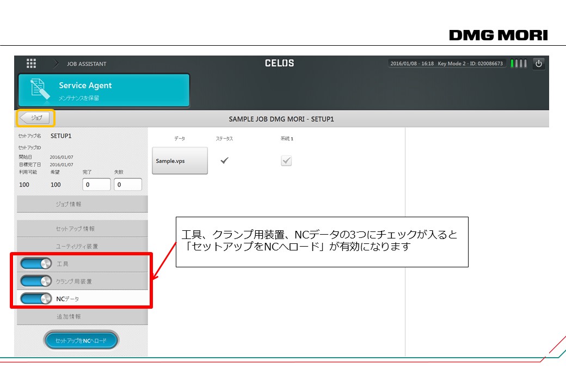Open the CELOS app grid menu
Screen dimensions: 566x392
[x=31, y=64]
